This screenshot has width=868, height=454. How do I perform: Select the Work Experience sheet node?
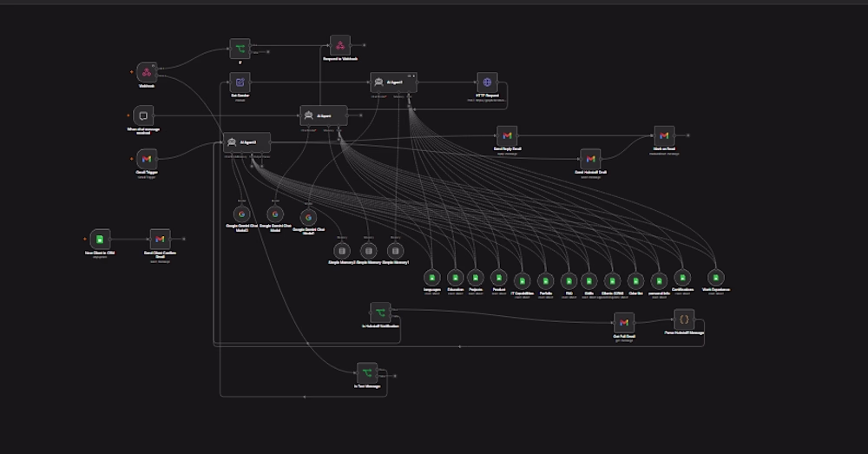(716, 278)
